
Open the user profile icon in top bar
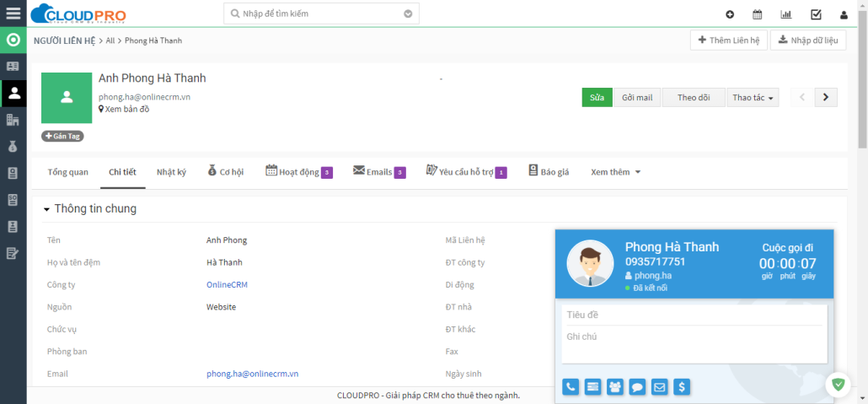(844, 14)
